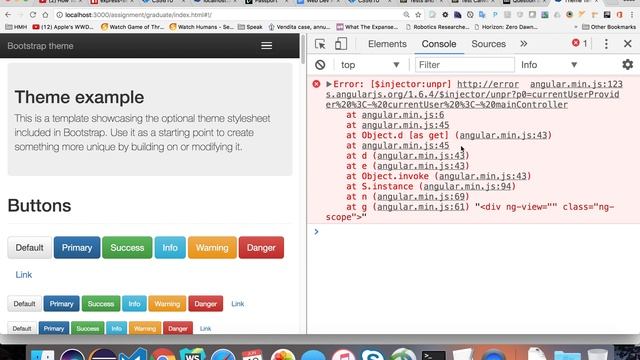Click the large Warning button

click(212, 248)
